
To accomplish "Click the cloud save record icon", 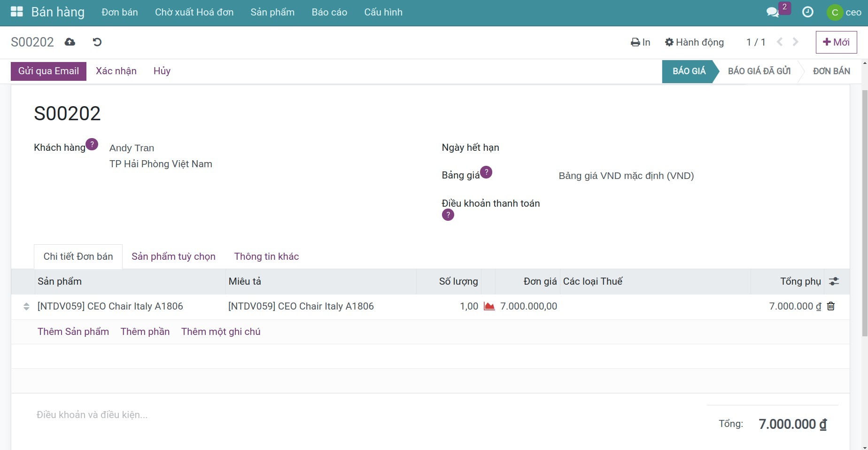I will pos(70,42).
